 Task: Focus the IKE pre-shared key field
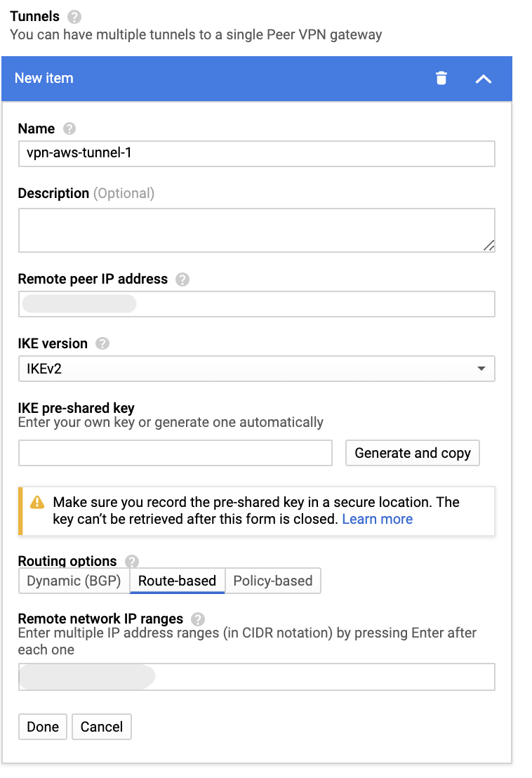coord(175,453)
